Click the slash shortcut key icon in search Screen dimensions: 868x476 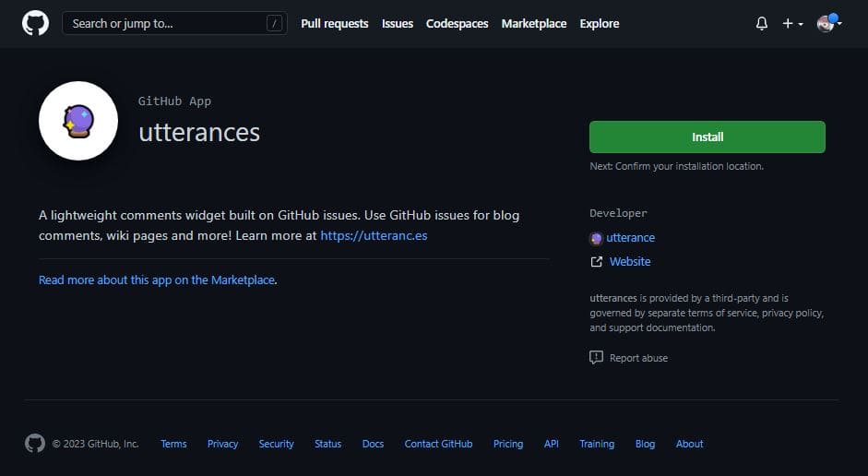point(274,23)
